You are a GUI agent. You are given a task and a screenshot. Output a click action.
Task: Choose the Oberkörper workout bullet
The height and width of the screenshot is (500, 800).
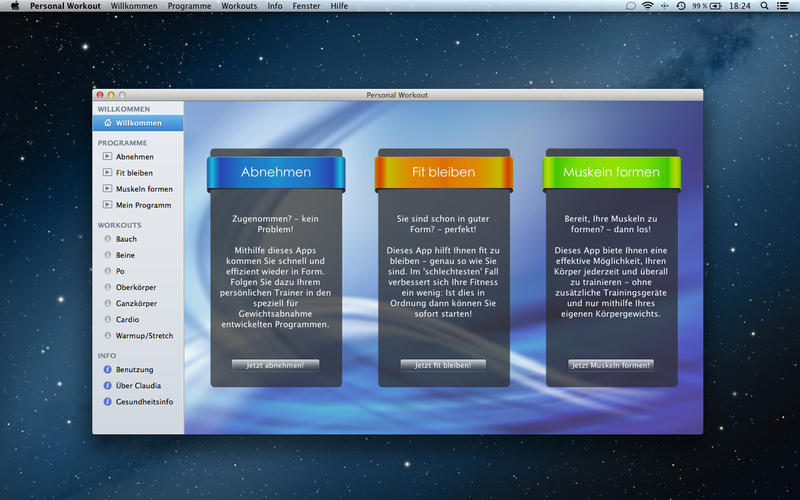point(107,288)
